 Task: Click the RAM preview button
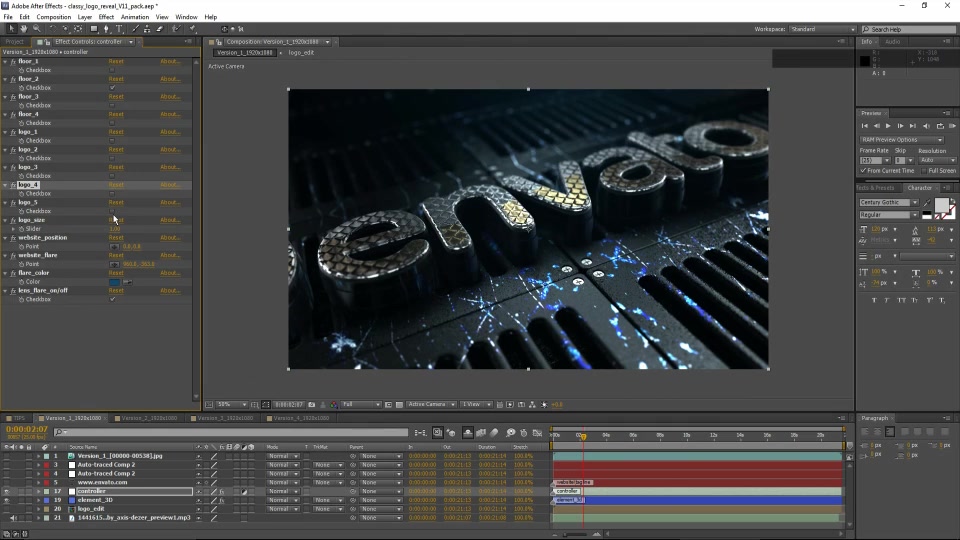pos(952,126)
